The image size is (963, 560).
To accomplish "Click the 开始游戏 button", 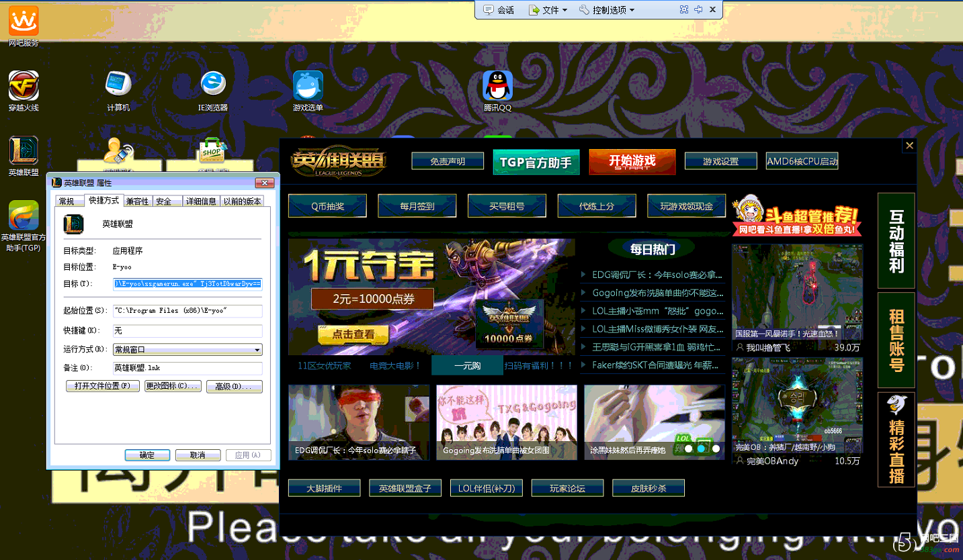I will (632, 162).
